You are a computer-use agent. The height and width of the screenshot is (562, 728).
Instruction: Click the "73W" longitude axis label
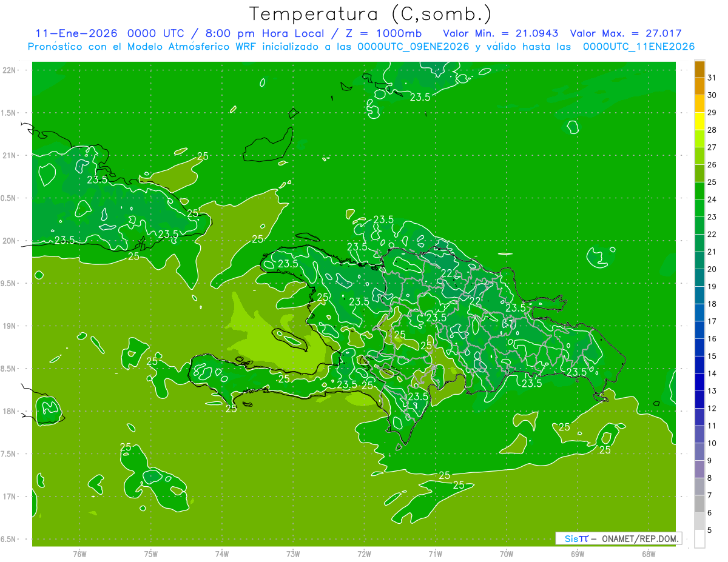click(293, 554)
